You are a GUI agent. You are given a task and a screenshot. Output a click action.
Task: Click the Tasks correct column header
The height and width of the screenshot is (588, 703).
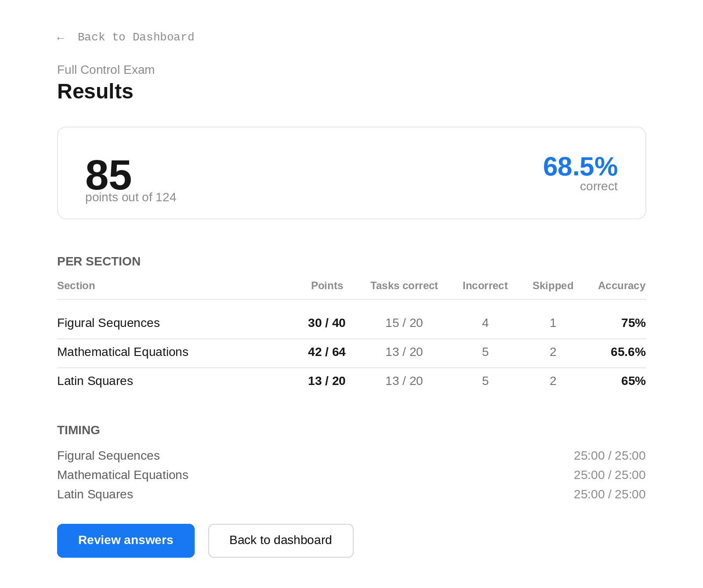pyautogui.click(x=404, y=286)
